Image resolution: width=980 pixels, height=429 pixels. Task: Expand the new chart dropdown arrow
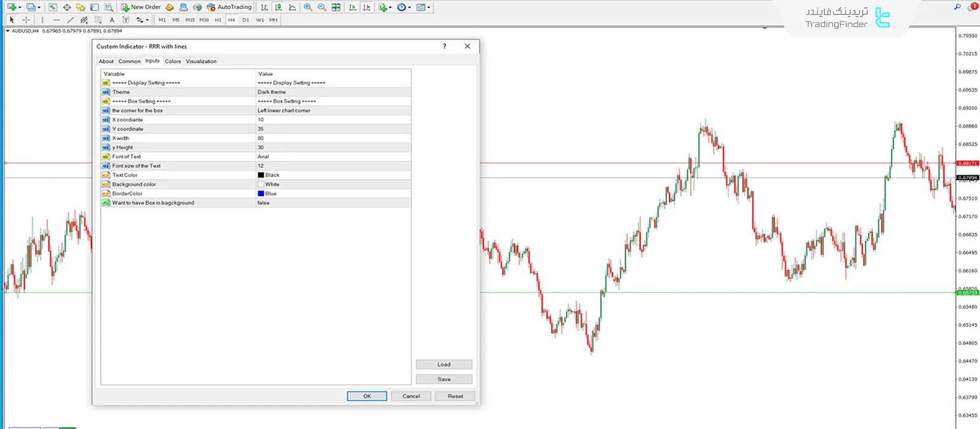pyautogui.click(x=20, y=7)
